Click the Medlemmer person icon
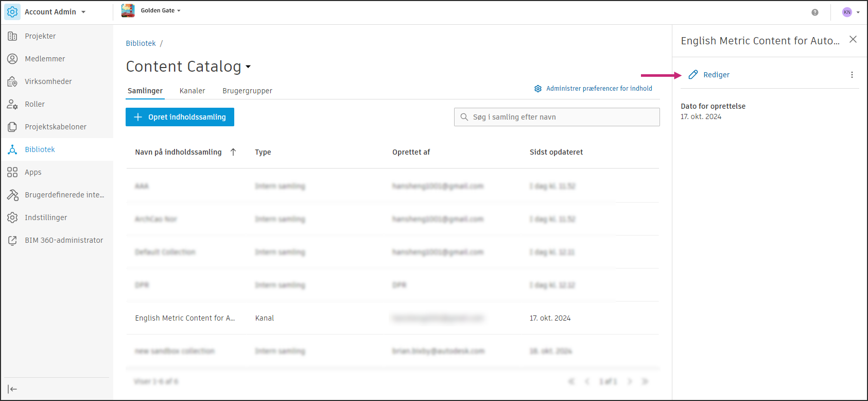This screenshot has height=401, width=868. coord(12,59)
